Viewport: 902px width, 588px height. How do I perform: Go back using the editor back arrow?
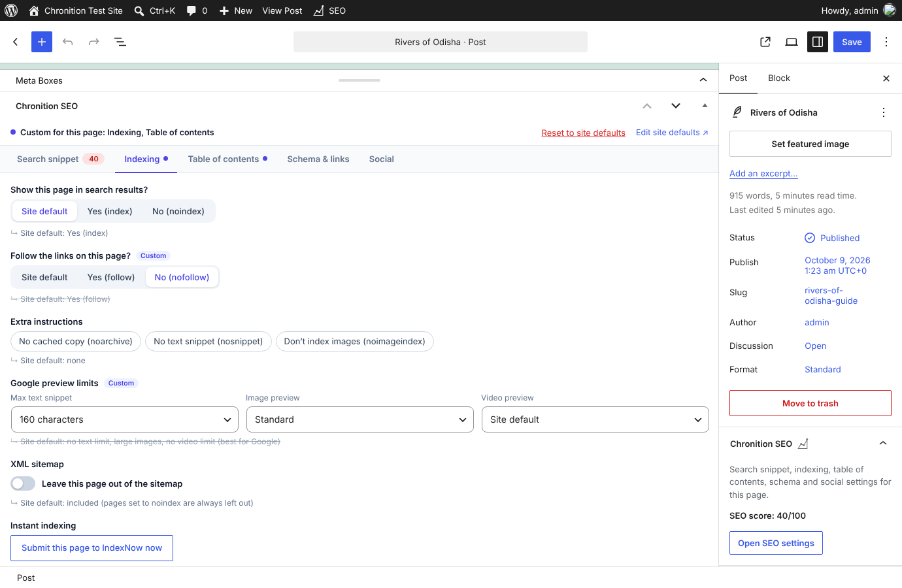point(16,42)
